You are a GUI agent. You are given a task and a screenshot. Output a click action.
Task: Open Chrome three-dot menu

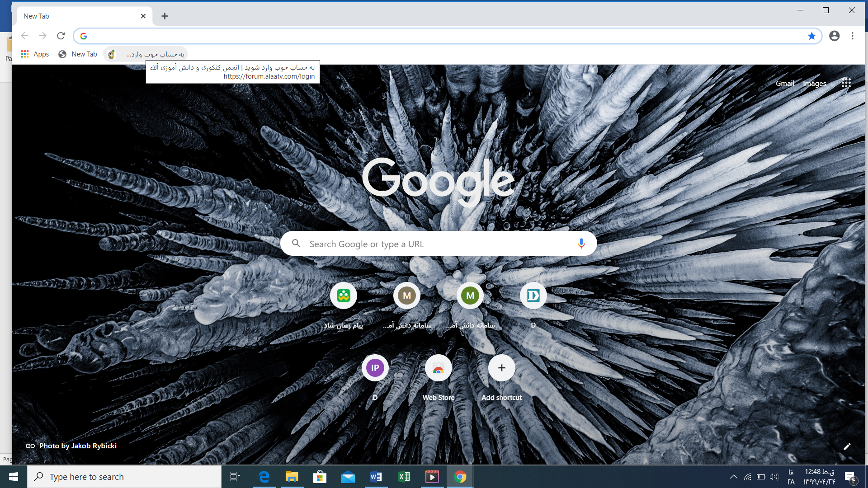[x=852, y=36]
